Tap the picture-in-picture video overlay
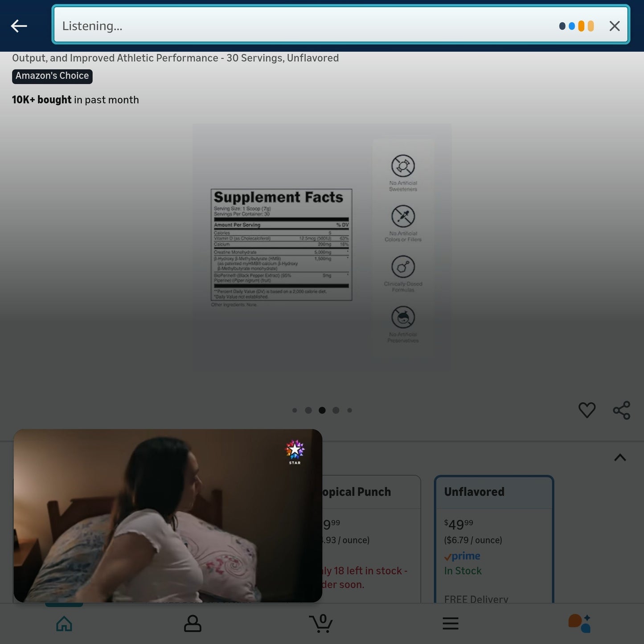The height and width of the screenshot is (644, 644). coord(168,516)
